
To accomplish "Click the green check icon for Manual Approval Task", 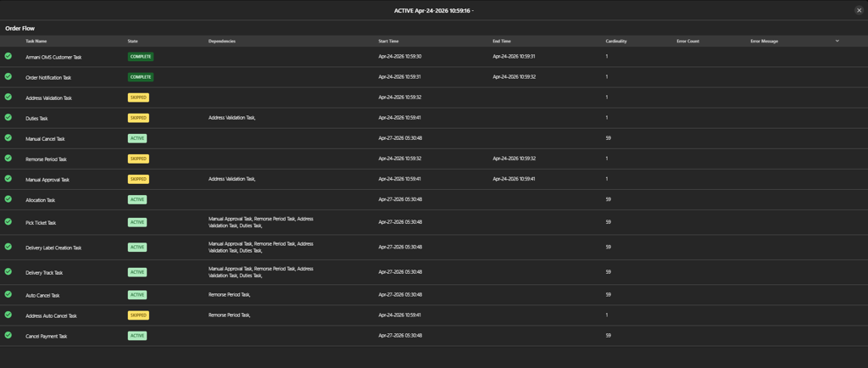I will (x=8, y=179).
